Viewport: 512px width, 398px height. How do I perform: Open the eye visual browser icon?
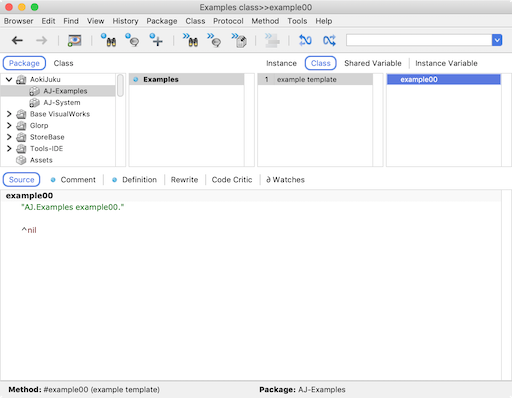pos(75,41)
